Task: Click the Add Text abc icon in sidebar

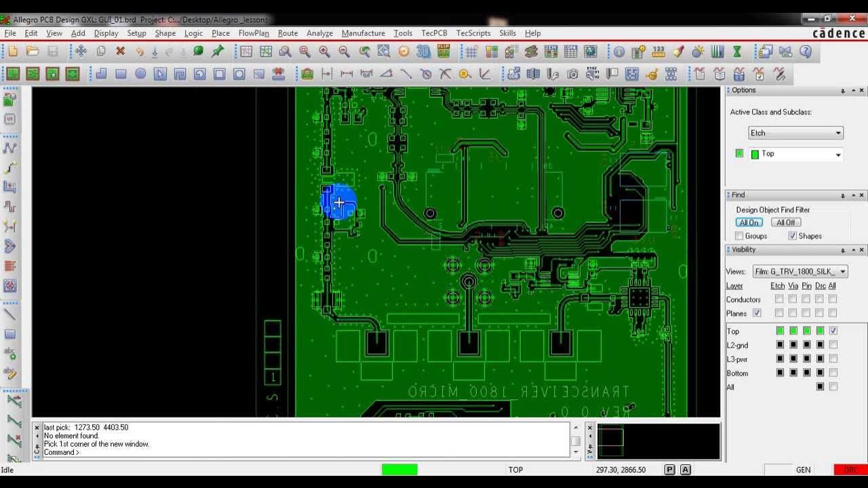Action: 10,354
